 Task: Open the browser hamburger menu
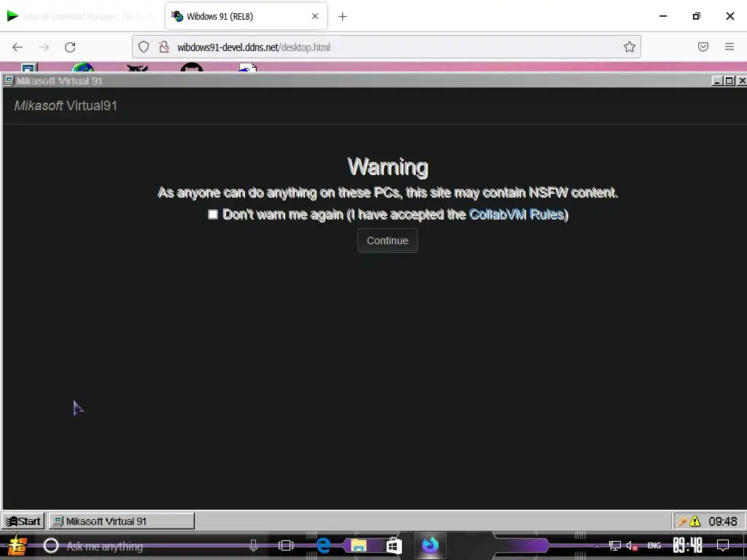729,47
